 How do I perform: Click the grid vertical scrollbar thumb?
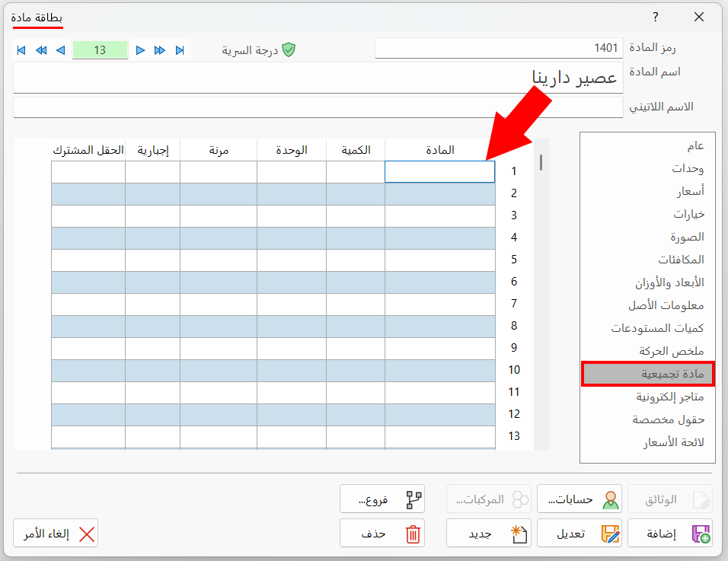541,162
